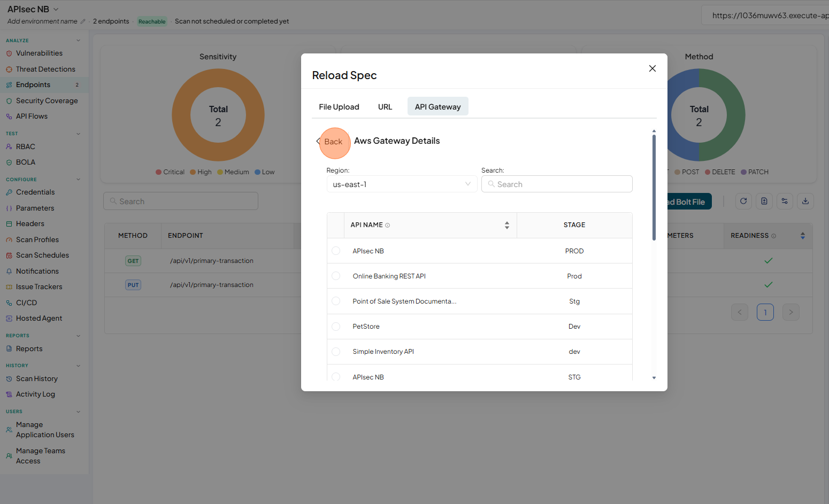Image resolution: width=829 pixels, height=504 pixels.
Task: Click the dialog vertical scrollbar
Action: 654,187
